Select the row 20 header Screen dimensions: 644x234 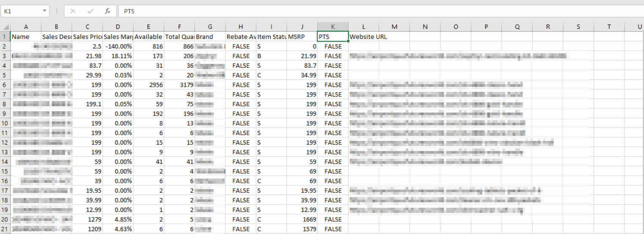[x=5, y=219]
